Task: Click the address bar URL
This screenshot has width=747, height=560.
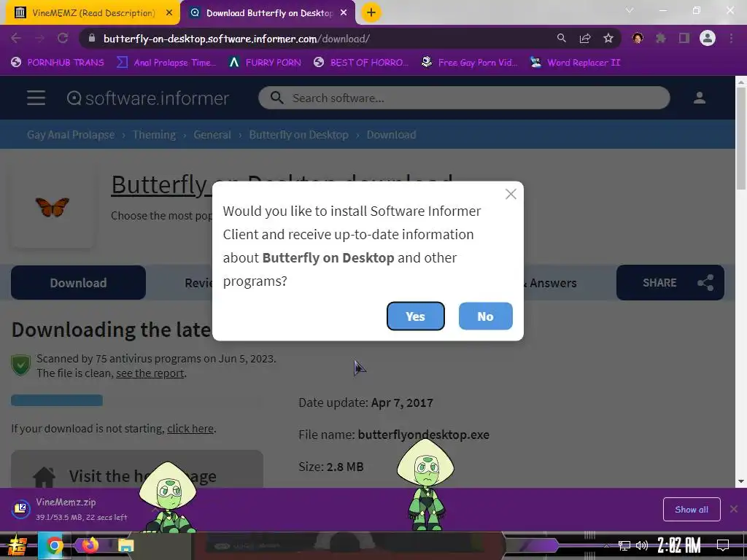Action: (236, 39)
